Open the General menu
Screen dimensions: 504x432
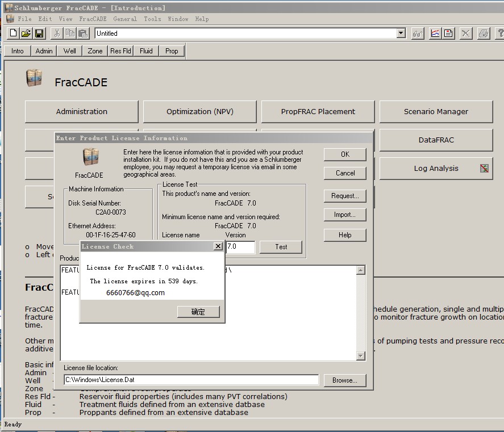pyautogui.click(x=125, y=19)
